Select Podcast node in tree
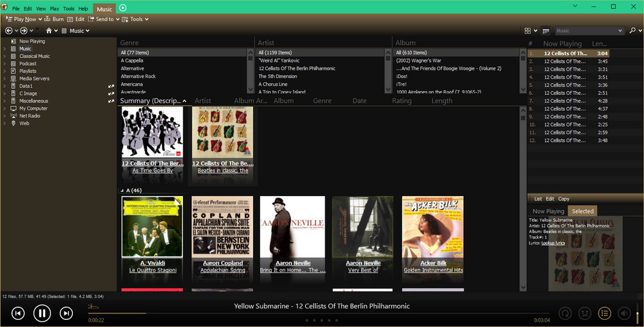This screenshot has height=327, width=644. coord(28,63)
